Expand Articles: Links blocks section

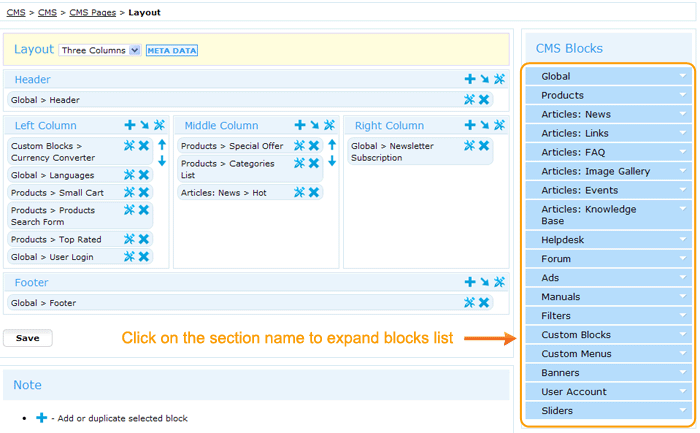coord(608,133)
